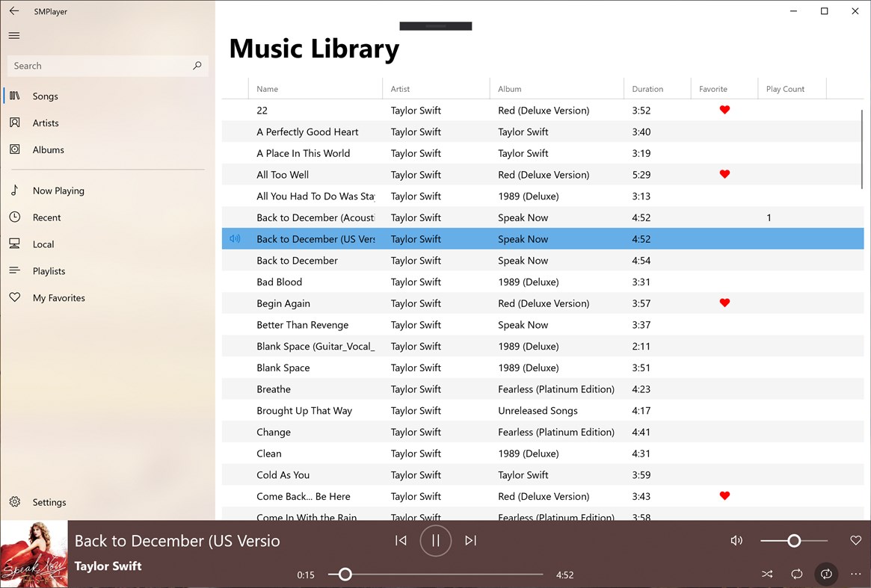The image size is (871, 588).
Task: Skip to previous track
Action: pyautogui.click(x=401, y=540)
